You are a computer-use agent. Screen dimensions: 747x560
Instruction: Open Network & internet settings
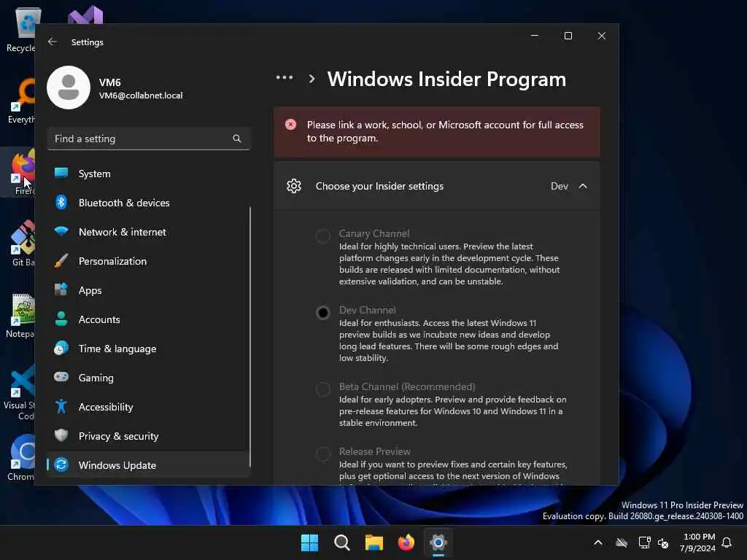(x=149, y=232)
